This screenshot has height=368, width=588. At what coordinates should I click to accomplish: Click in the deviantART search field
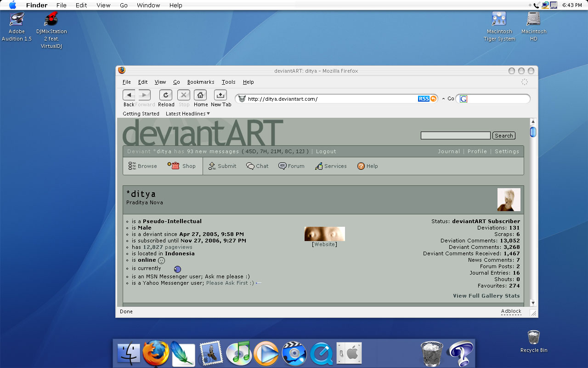point(456,136)
